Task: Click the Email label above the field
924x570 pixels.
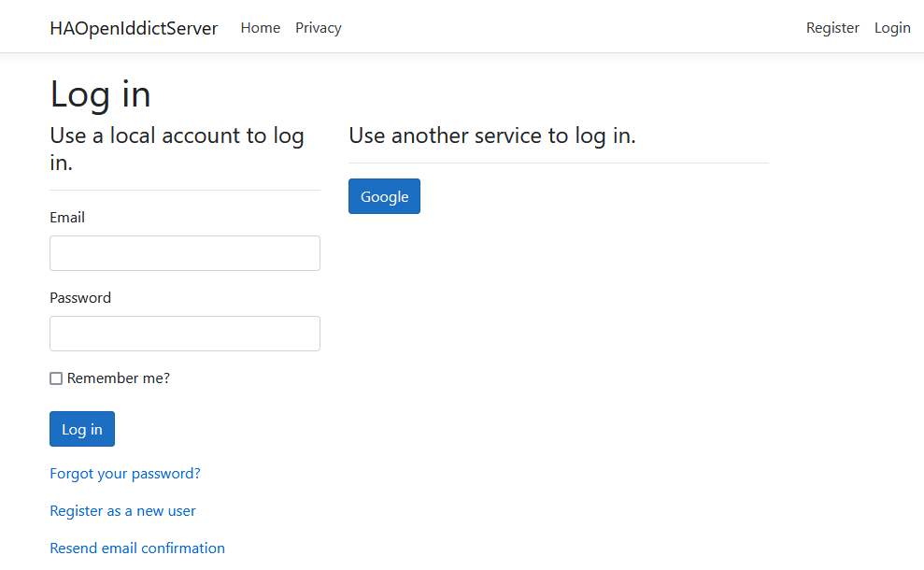Action: tap(67, 217)
